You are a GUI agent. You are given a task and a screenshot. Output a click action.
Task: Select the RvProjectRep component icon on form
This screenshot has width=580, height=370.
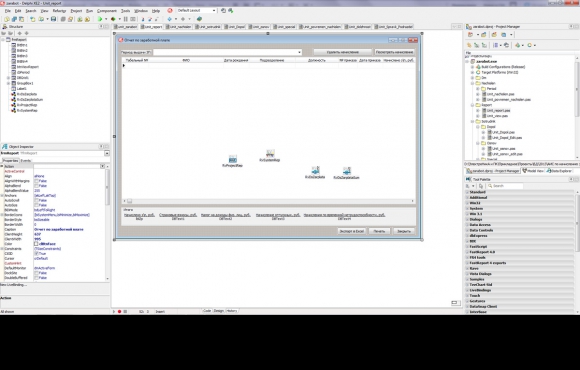[x=233, y=159]
